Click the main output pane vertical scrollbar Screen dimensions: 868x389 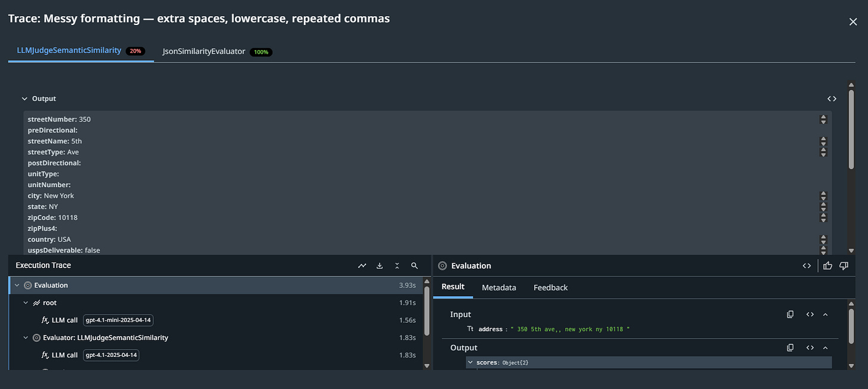coord(851,128)
